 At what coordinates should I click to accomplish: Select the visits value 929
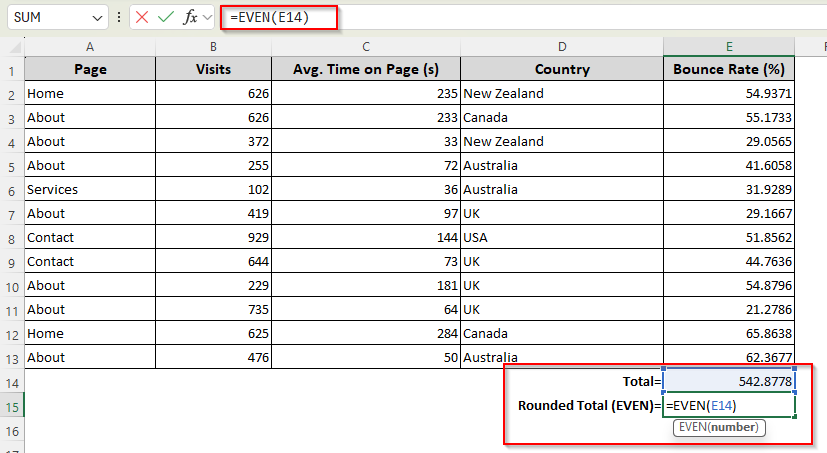point(213,237)
